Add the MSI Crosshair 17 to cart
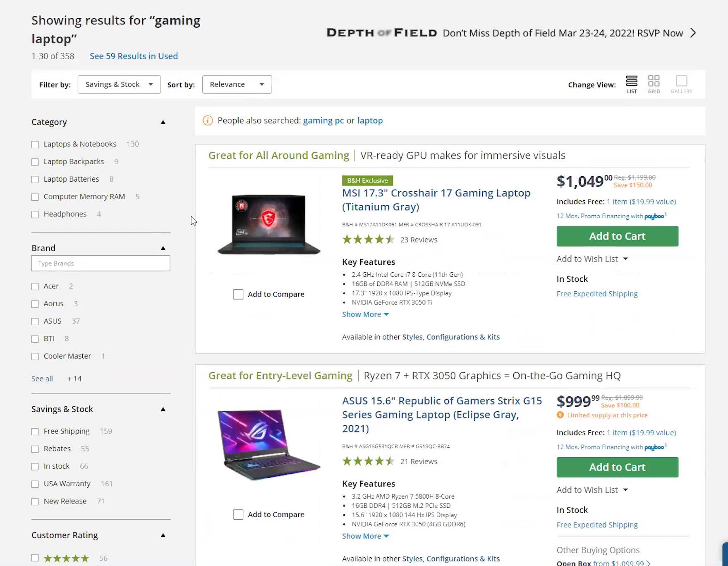Screen dimensions: 728x566 pos(617,236)
